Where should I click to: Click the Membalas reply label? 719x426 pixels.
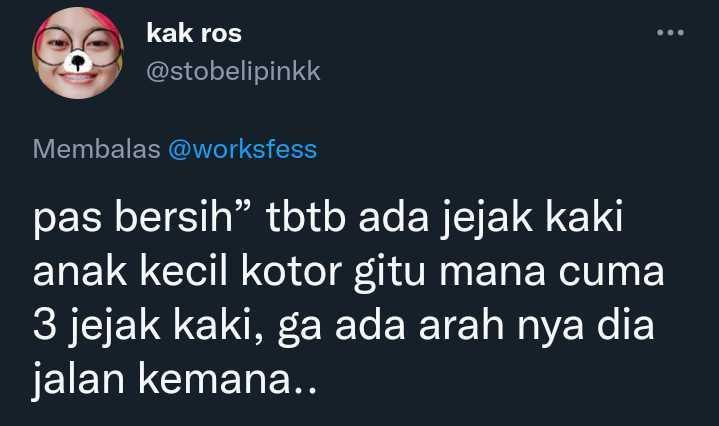[x=96, y=149]
